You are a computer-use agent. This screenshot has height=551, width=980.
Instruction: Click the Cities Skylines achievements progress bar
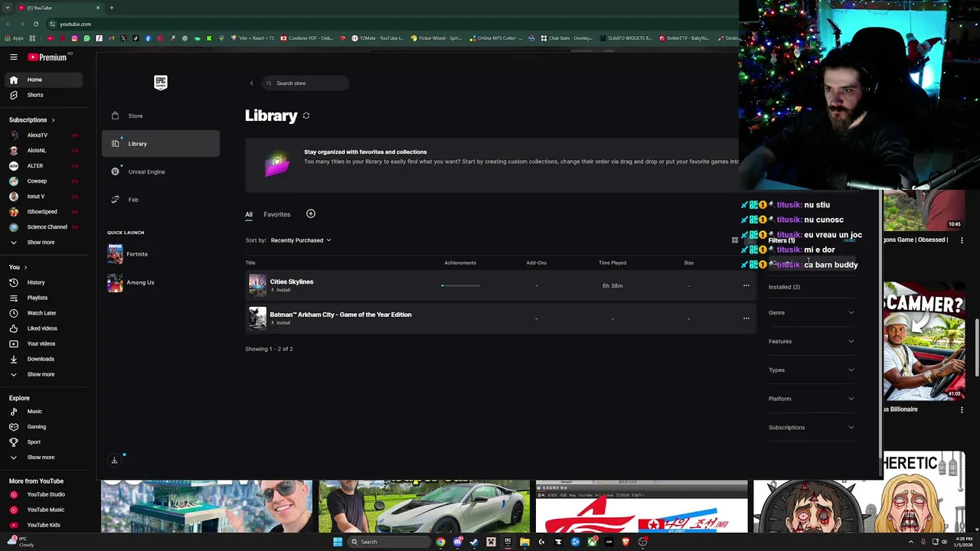[460, 285]
